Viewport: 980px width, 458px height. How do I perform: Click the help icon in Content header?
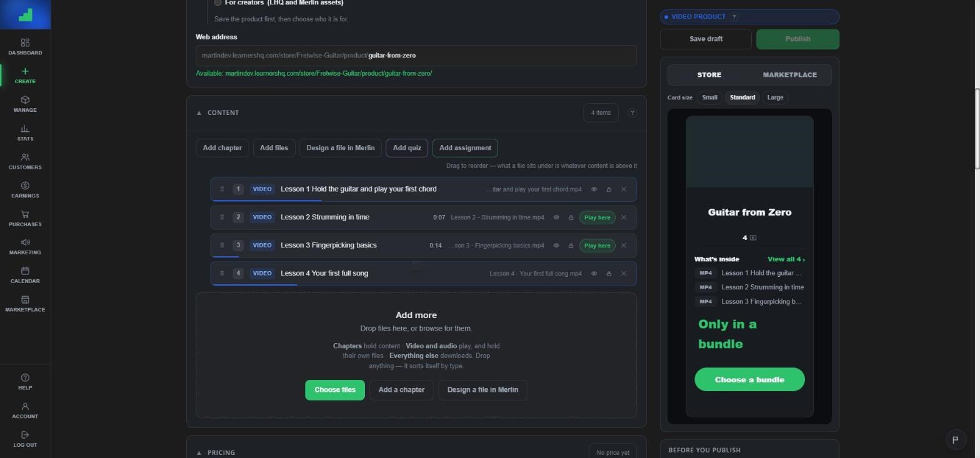pos(632,113)
